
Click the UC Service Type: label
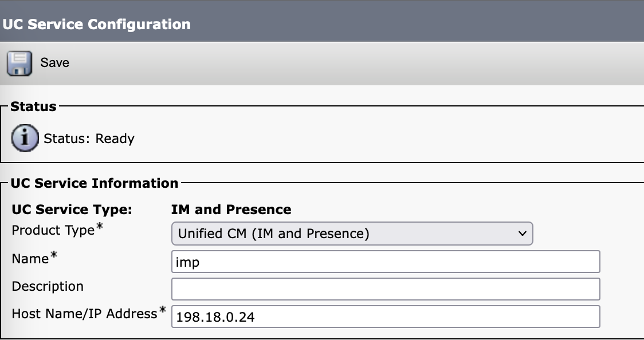coord(72,209)
